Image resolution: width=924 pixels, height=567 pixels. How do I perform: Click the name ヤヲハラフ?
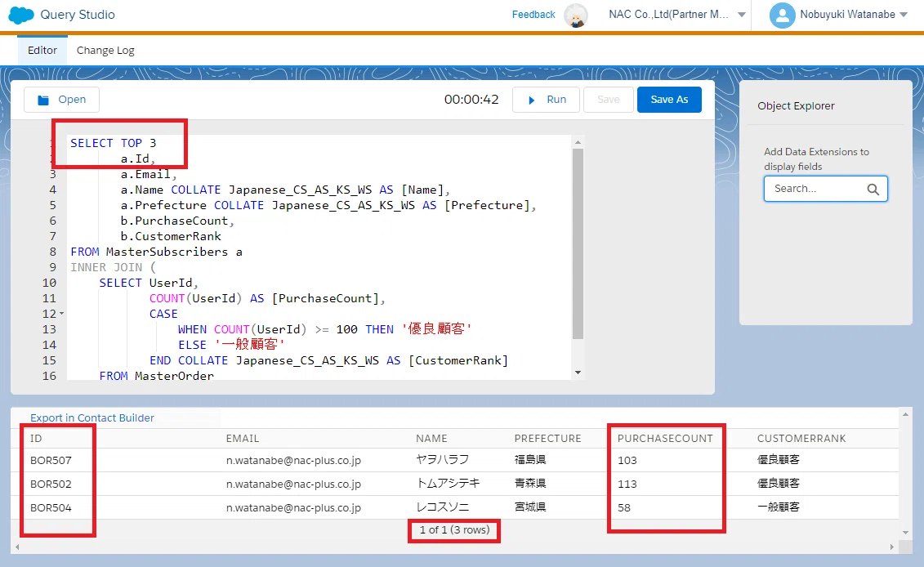pos(443,460)
